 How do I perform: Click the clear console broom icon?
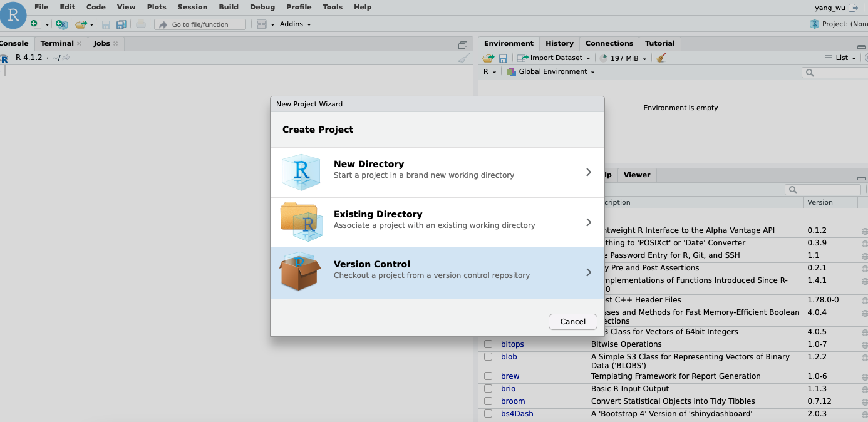pyautogui.click(x=463, y=58)
